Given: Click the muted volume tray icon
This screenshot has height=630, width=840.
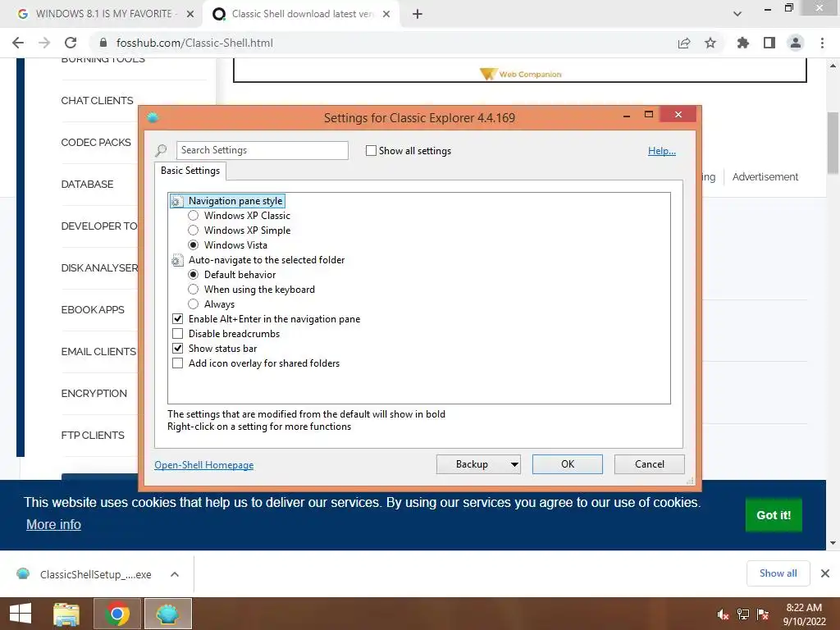Looking at the screenshot, I should click(723, 614).
